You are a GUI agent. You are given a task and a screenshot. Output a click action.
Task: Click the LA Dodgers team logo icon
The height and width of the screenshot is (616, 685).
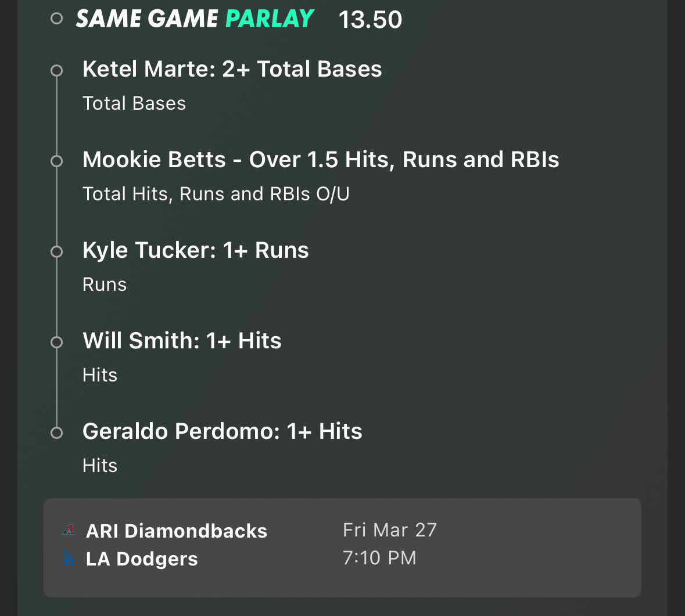[69, 558]
